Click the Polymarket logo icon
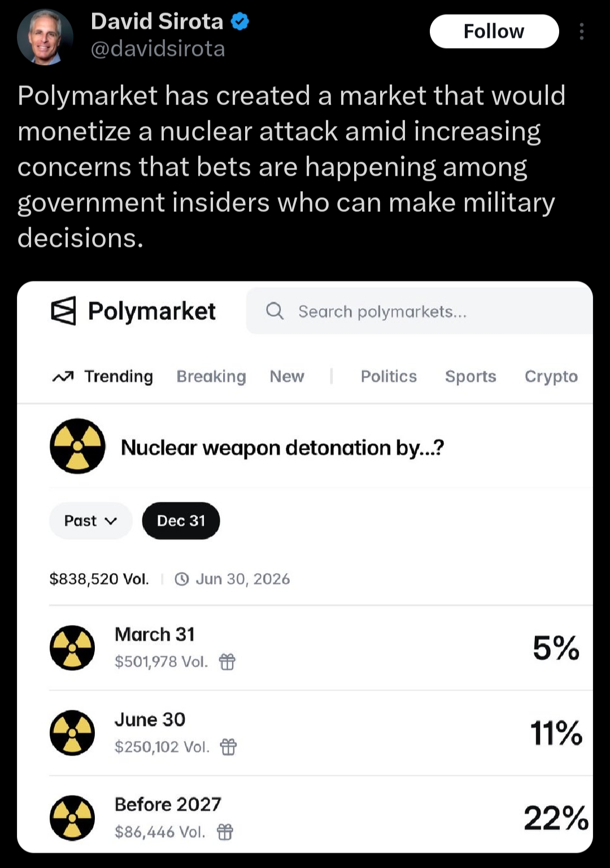610x868 pixels. [x=63, y=311]
